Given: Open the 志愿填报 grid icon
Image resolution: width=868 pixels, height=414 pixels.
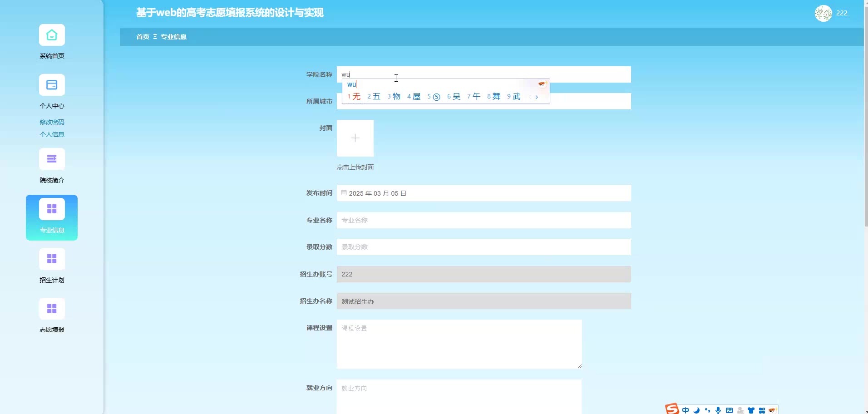Looking at the screenshot, I should [x=52, y=309].
